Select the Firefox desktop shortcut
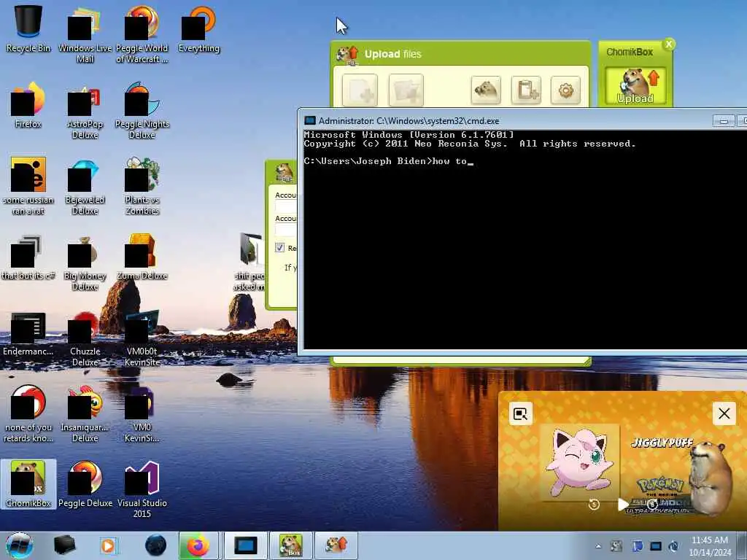The image size is (747, 560). 28,105
